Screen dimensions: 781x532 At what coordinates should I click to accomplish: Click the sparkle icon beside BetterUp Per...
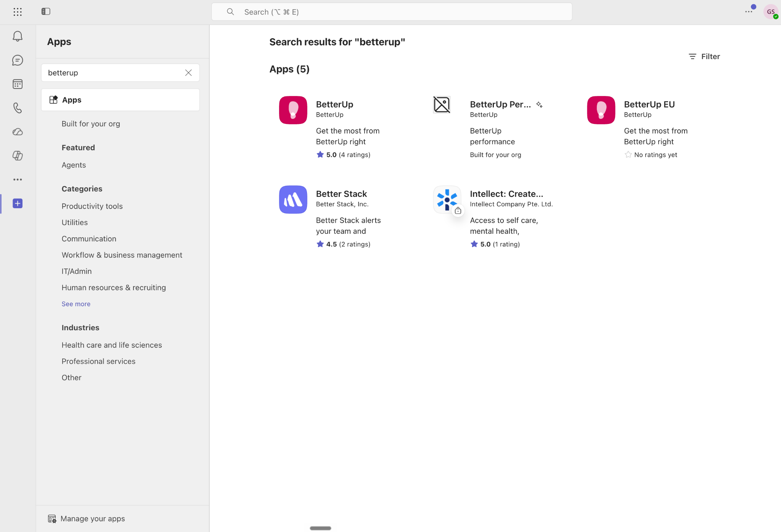point(539,104)
